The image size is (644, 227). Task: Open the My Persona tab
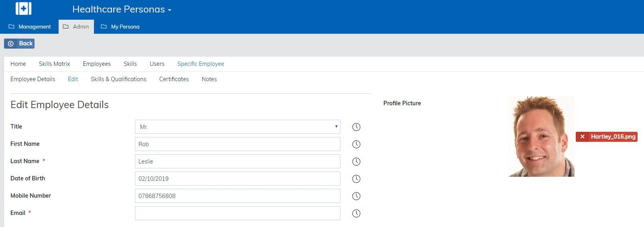click(120, 27)
